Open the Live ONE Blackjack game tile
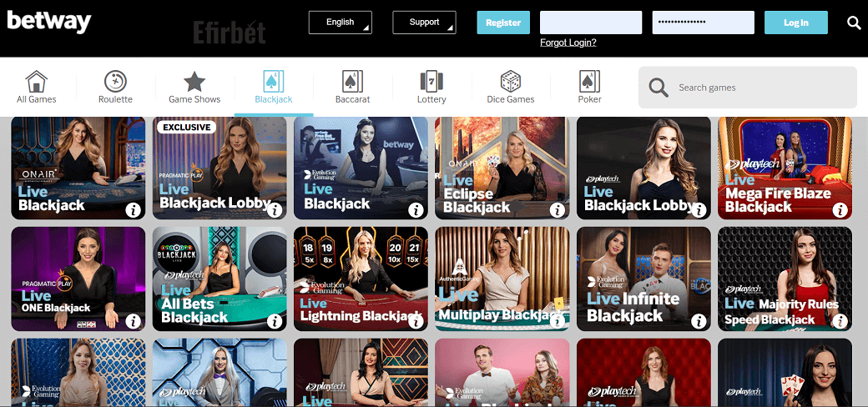The width and height of the screenshot is (868, 407). coord(78,279)
